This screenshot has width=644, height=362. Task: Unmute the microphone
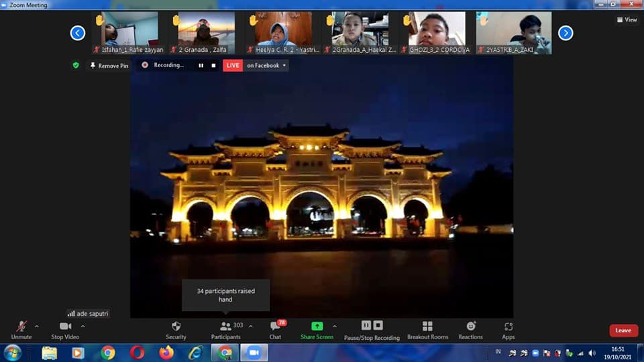21,330
